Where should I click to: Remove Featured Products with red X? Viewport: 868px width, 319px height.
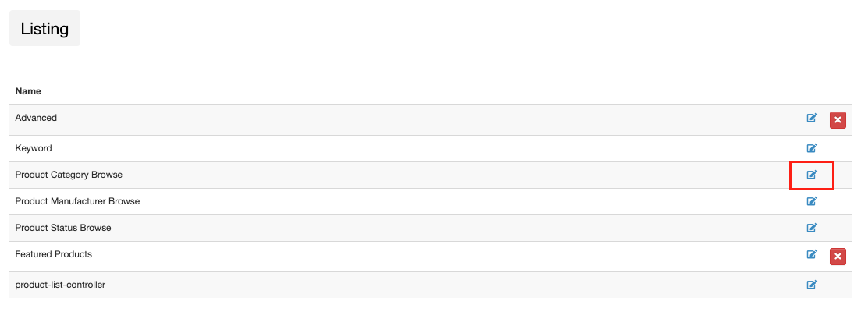(838, 257)
